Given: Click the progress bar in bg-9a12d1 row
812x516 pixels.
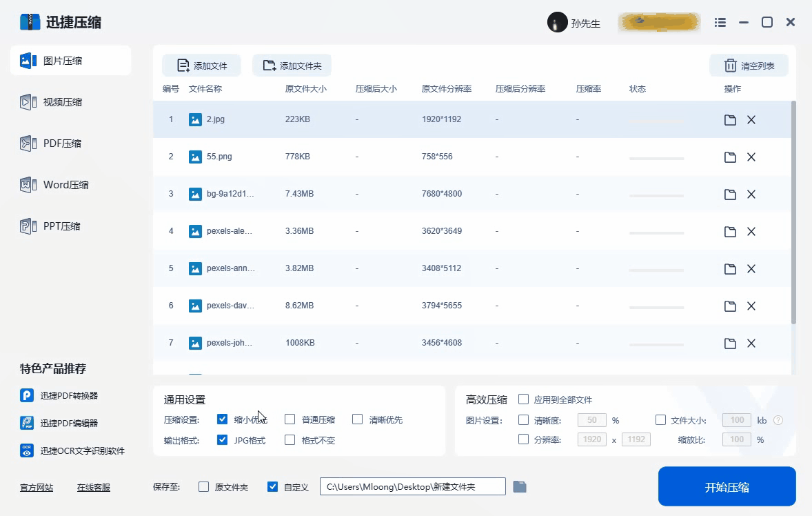Looking at the screenshot, I should pos(656,195).
